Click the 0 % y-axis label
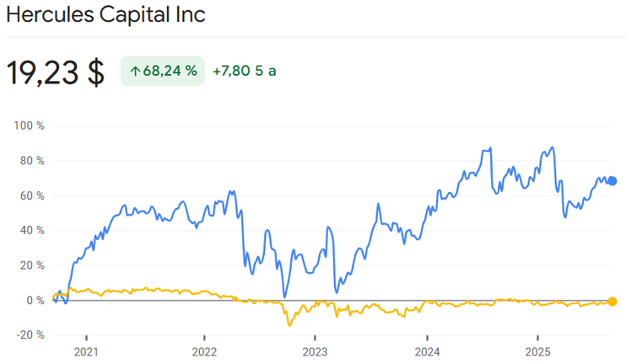The height and width of the screenshot is (364, 626). 35,300
